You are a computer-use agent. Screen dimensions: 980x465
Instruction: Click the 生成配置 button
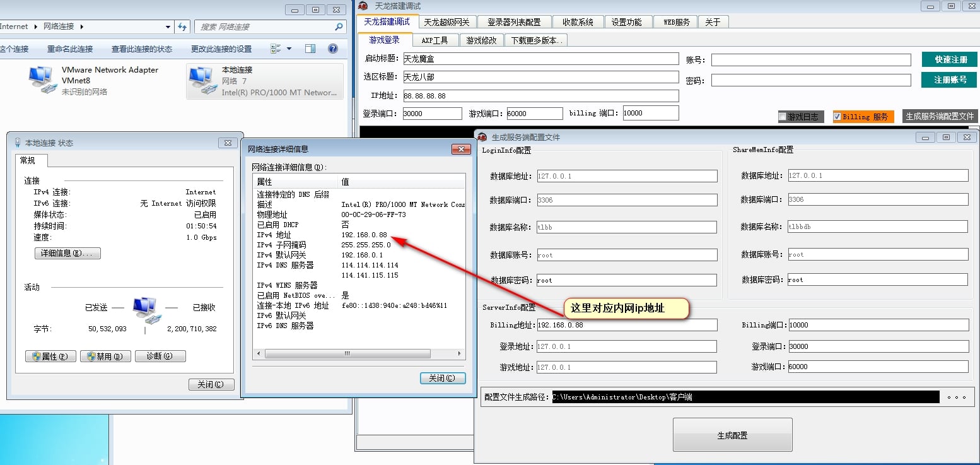(x=732, y=435)
